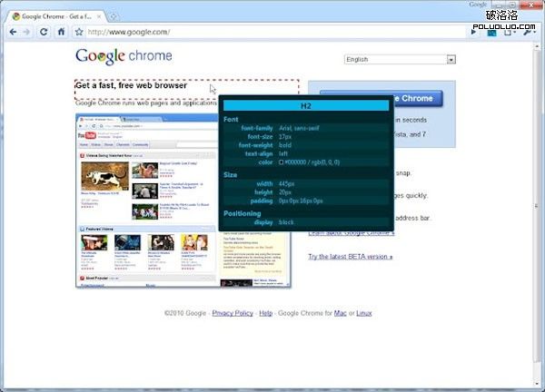
Task: Select the 'Google Chrome - Get a f...' tab
Action: (55, 16)
